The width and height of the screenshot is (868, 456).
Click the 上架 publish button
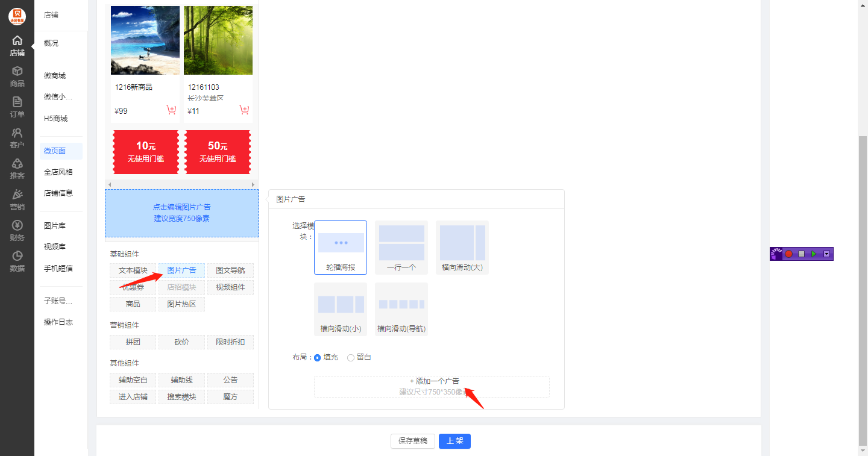pos(454,441)
